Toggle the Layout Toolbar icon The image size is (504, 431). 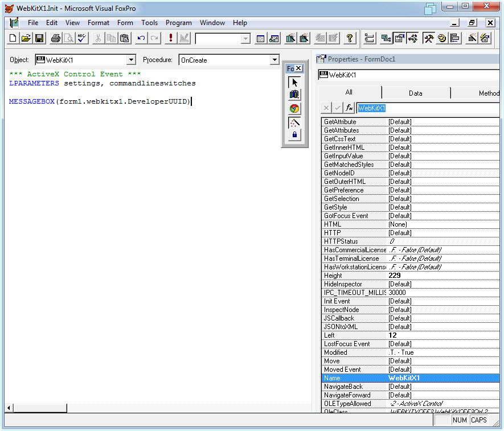point(455,38)
